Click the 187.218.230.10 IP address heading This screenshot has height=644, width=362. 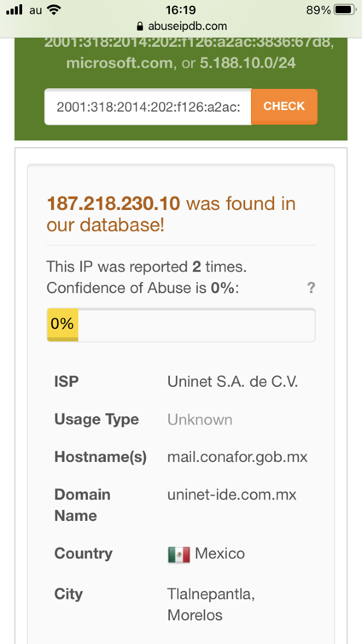pos(114,204)
